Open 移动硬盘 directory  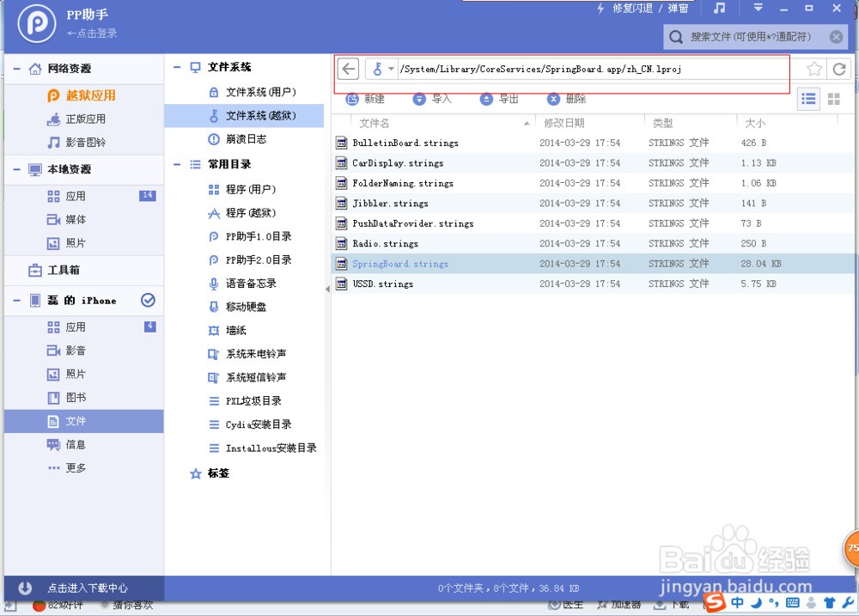tap(237, 307)
